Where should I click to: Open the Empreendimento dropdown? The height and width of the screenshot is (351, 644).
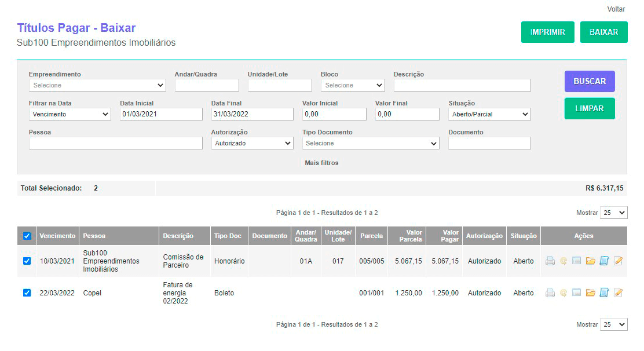(97, 85)
